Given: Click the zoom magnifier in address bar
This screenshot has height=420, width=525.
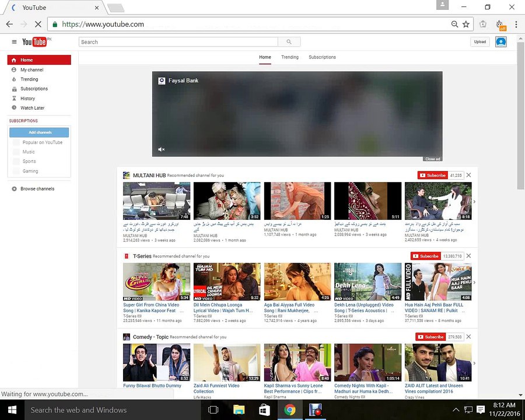Looking at the screenshot, I should click(x=454, y=24).
